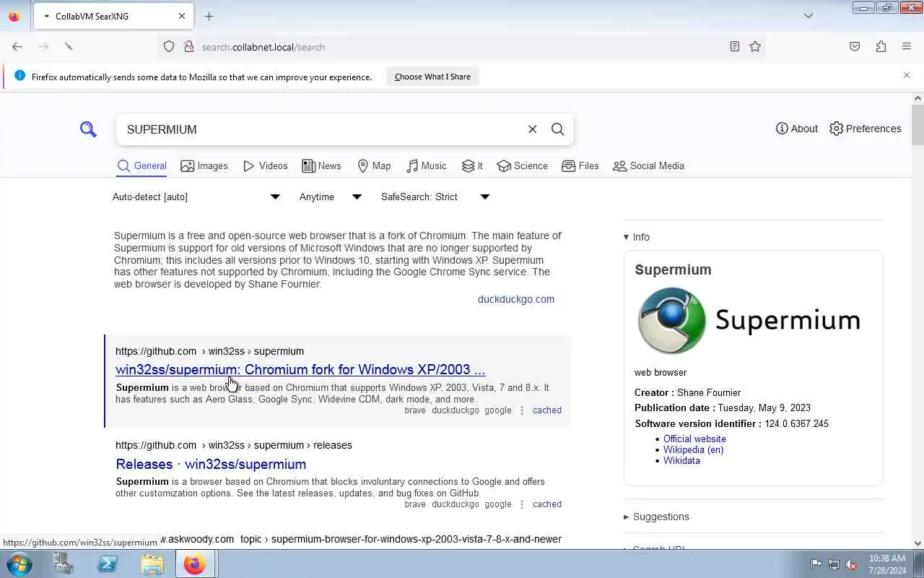The image size is (924, 578).
Task: Open the Firefox application menu
Action: point(907,46)
